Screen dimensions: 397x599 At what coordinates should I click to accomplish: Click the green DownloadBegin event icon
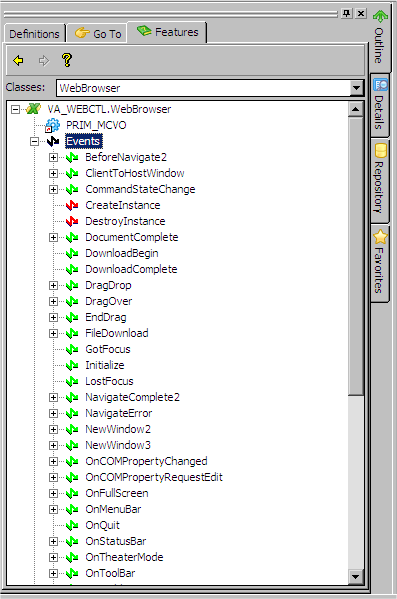(x=72, y=254)
